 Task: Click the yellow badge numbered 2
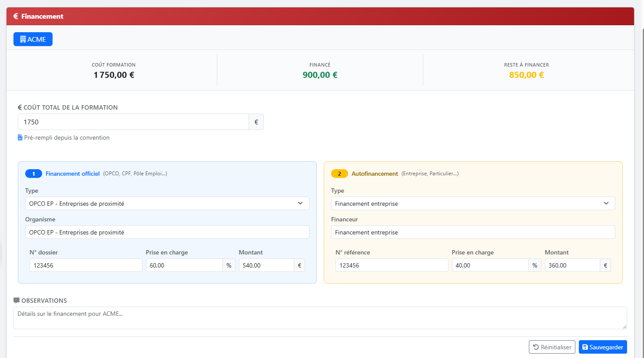point(339,174)
